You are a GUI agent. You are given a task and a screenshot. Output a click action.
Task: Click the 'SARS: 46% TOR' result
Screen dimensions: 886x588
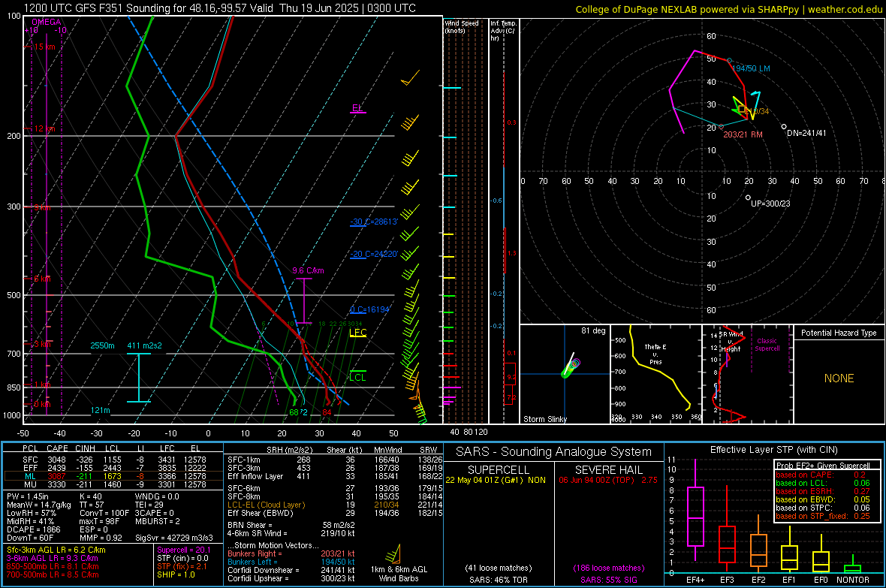point(498,580)
